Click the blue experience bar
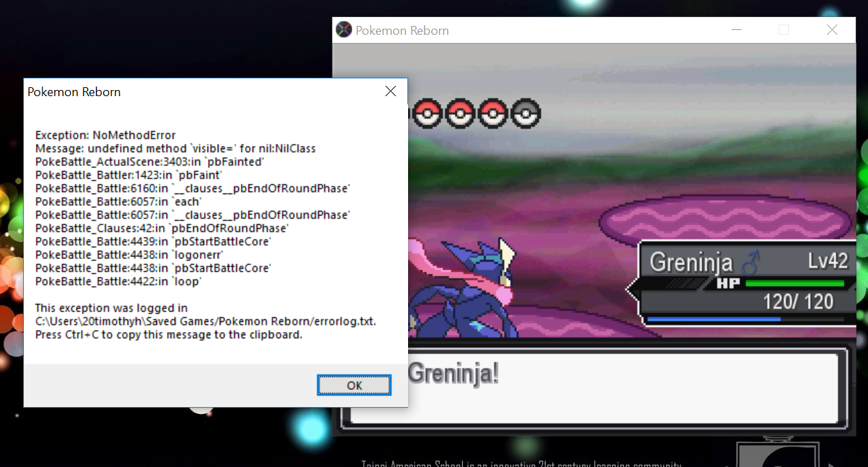868x467 pixels. [713, 319]
